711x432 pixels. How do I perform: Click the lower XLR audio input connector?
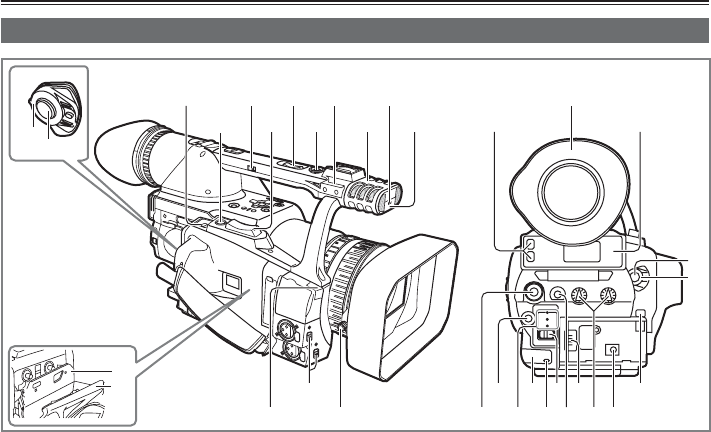coord(291,350)
